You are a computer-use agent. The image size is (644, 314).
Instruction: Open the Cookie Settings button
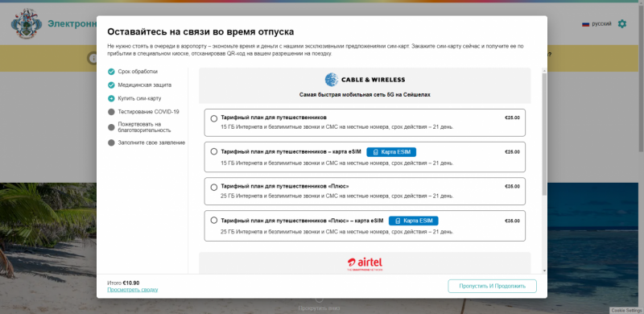tap(627, 311)
